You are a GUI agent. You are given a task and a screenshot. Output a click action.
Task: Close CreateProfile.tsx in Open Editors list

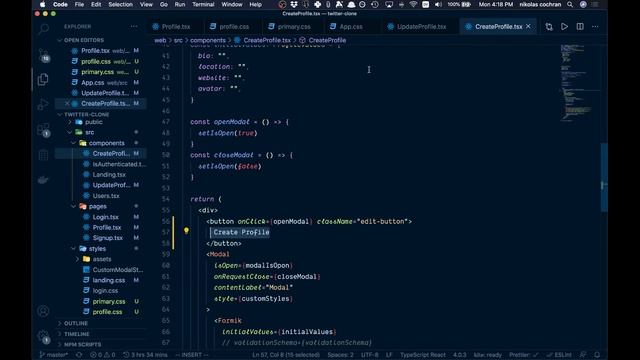[67, 103]
